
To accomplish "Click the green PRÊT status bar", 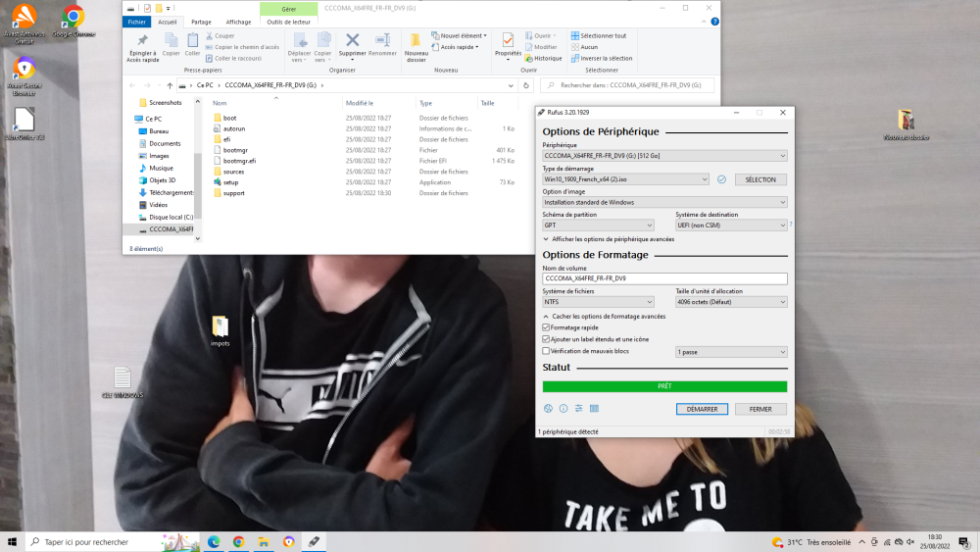I will tap(664, 386).
